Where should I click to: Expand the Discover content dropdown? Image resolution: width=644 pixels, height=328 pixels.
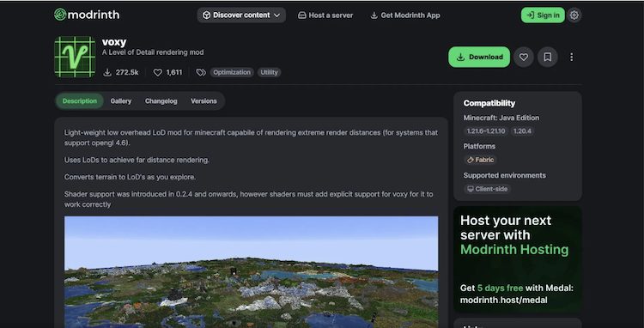tap(241, 15)
